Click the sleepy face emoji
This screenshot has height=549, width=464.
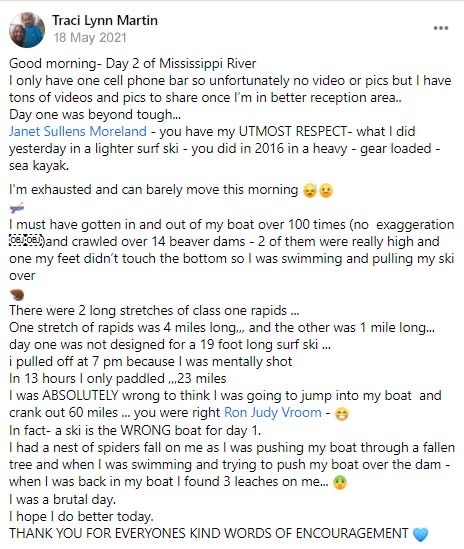click(310, 191)
